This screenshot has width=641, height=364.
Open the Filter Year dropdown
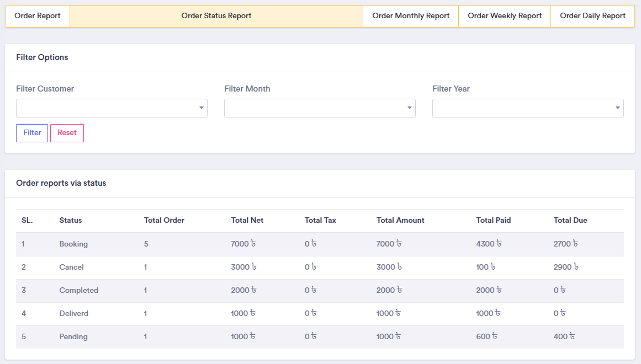pos(528,108)
